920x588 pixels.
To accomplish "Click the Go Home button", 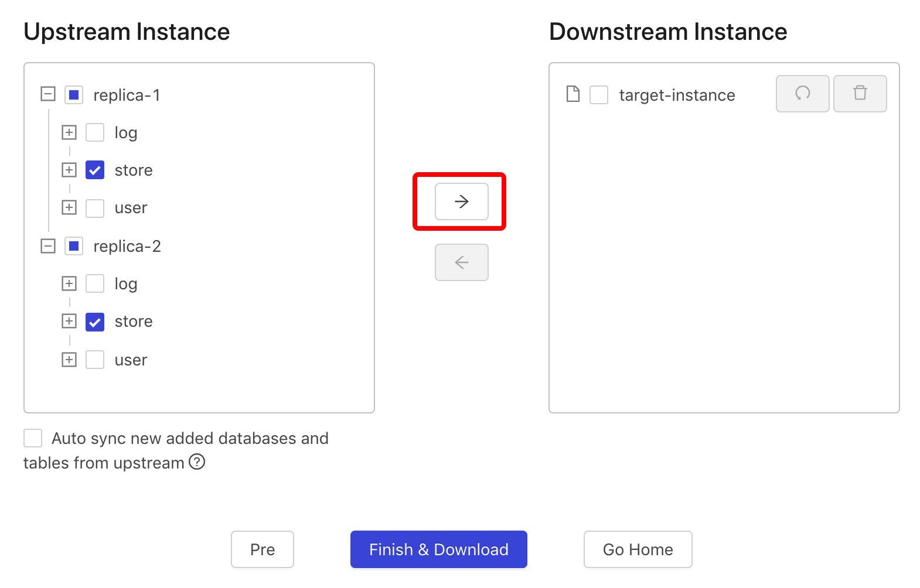I will click(638, 549).
